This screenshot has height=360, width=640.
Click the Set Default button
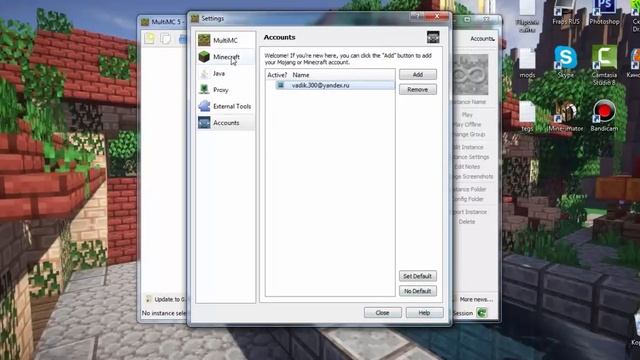[418, 276]
